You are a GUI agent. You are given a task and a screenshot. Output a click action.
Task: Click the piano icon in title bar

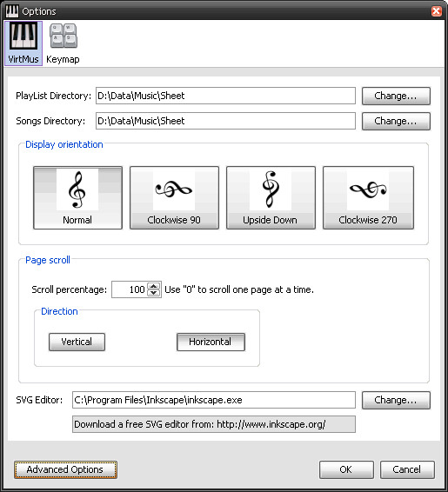click(x=12, y=11)
